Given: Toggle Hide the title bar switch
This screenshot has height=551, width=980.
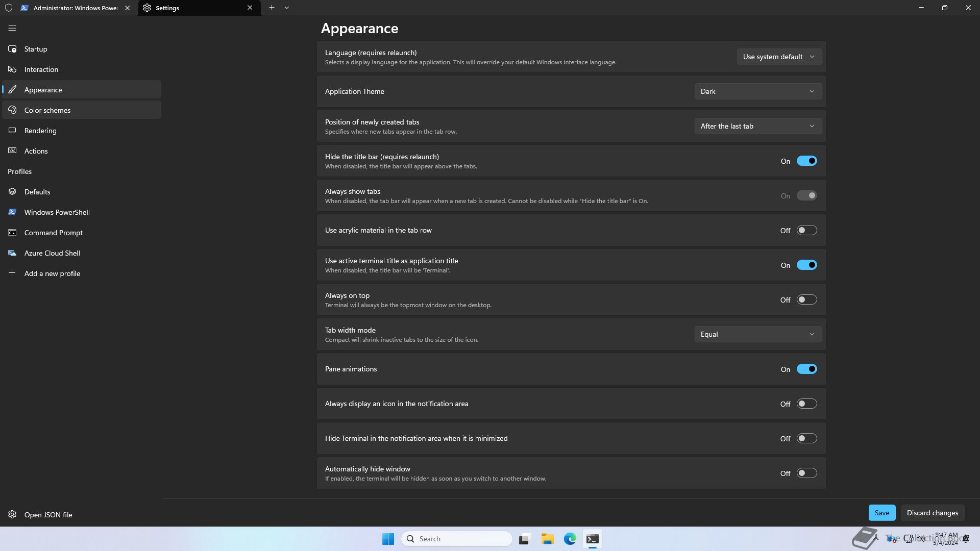Looking at the screenshot, I should coord(806,161).
